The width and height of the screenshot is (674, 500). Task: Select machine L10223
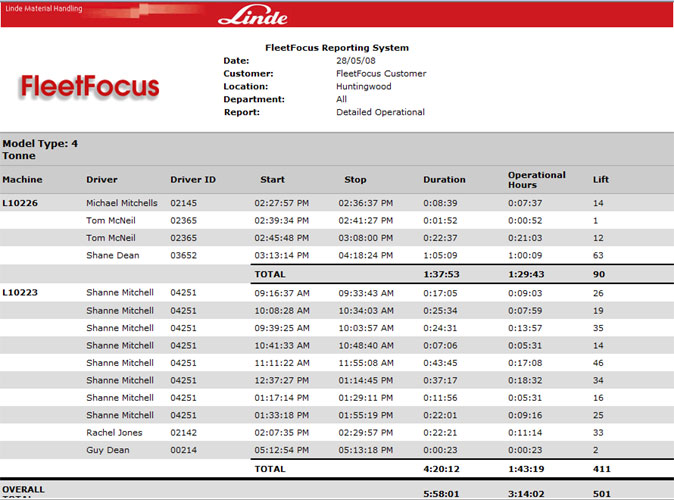20,293
